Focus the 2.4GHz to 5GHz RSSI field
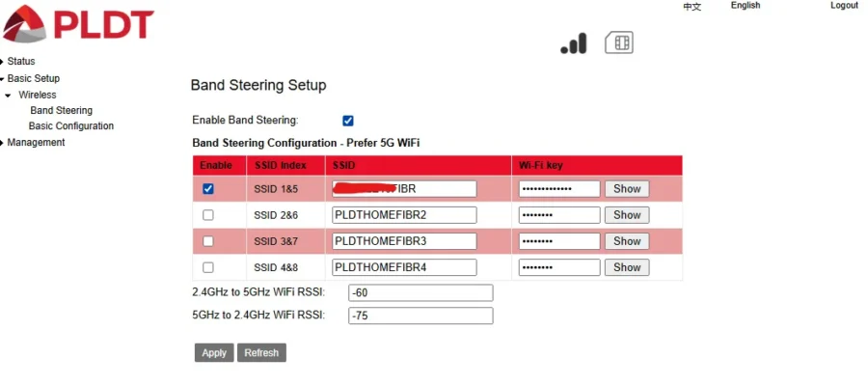 point(420,293)
